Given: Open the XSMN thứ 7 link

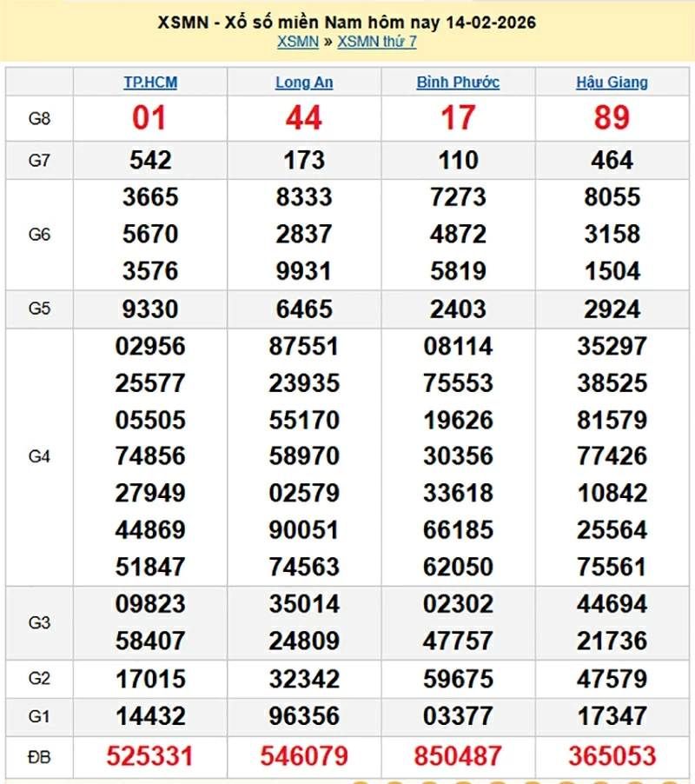Looking at the screenshot, I should [377, 42].
